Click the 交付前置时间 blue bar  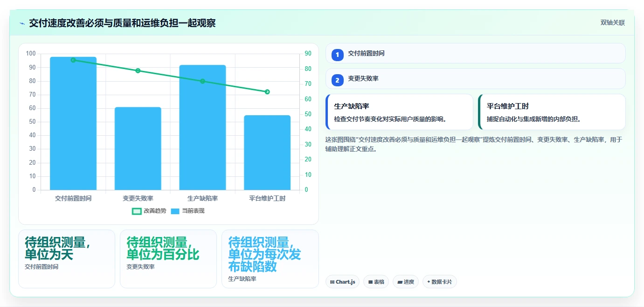click(x=73, y=123)
